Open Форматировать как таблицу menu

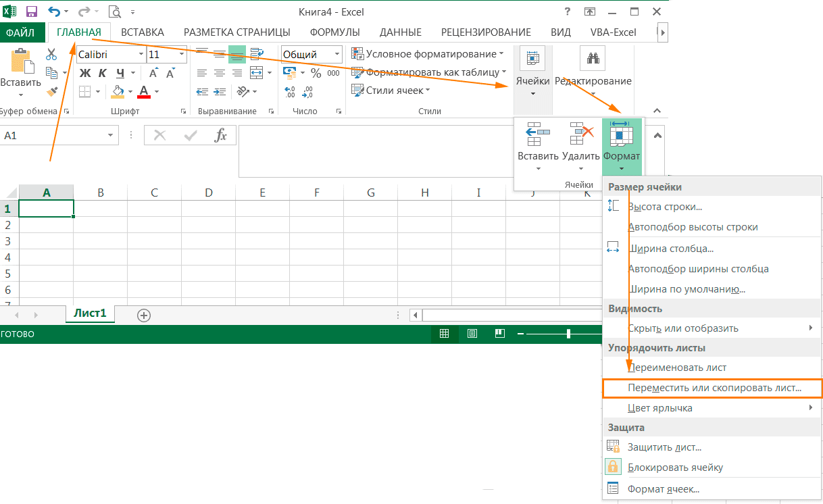click(x=429, y=72)
